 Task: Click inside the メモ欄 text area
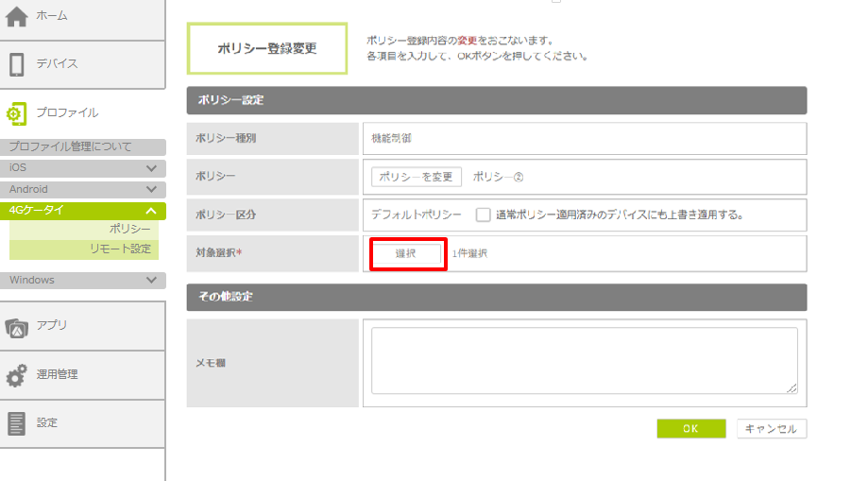tap(584, 360)
